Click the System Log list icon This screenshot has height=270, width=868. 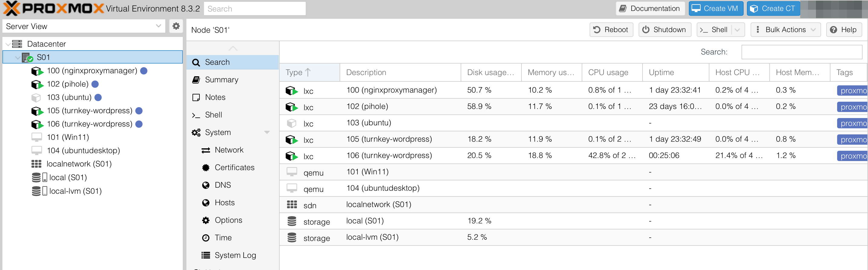coord(205,255)
